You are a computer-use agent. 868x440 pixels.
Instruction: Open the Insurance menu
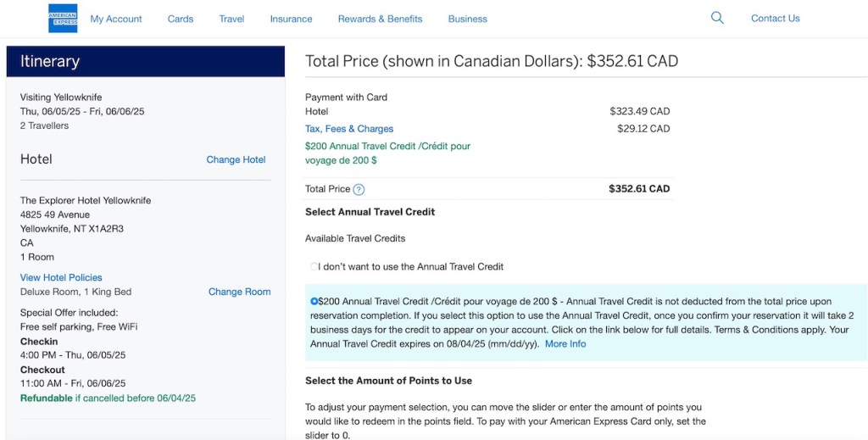291,19
